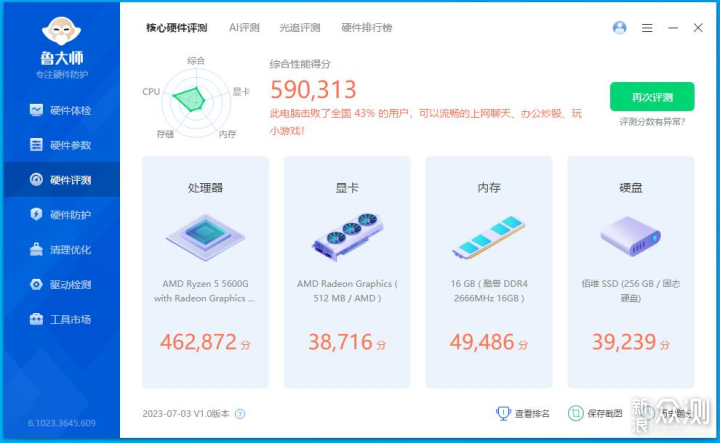Click the graphics card illustration
This screenshot has height=443, width=720.
347,237
